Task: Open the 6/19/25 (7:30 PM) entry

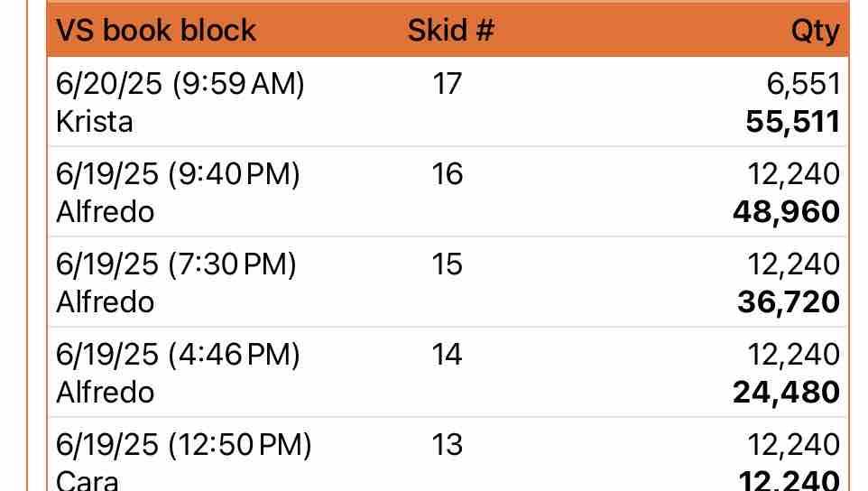Action: tap(176, 264)
